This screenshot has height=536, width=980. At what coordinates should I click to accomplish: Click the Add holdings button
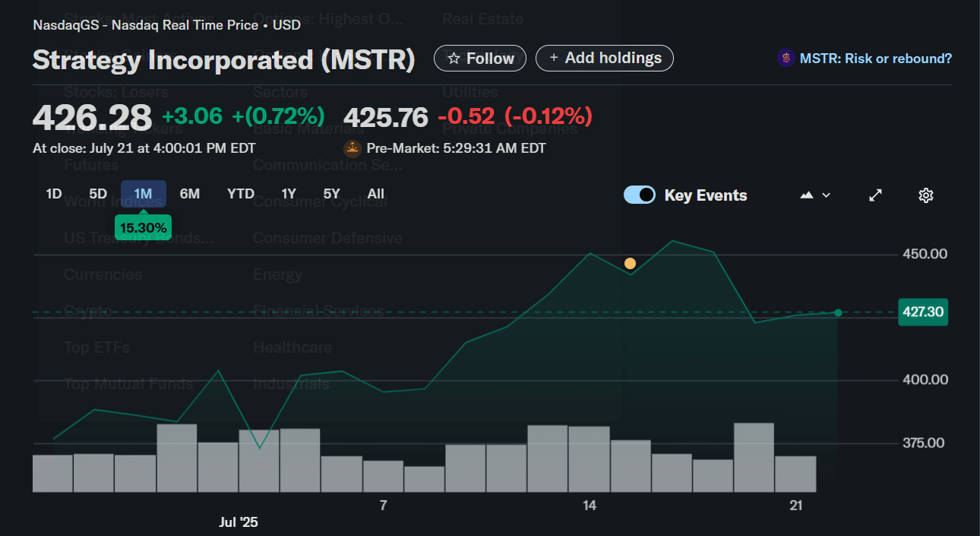605,58
